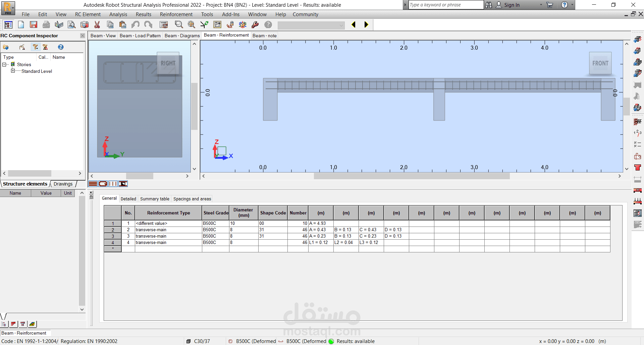Toggle stirrup view button below viewer
The height and width of the screenshot is (345, 644).
pos(103,184)
